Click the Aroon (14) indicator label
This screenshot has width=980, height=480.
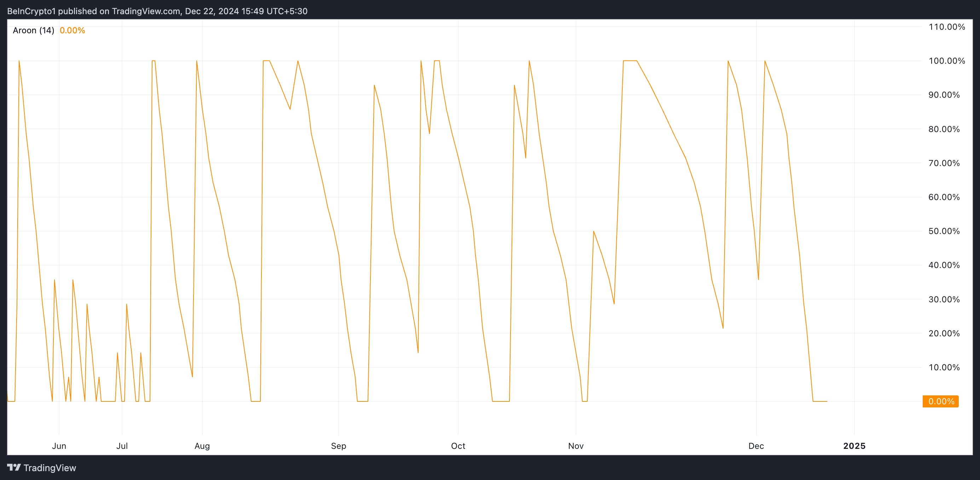coord(34,30)
